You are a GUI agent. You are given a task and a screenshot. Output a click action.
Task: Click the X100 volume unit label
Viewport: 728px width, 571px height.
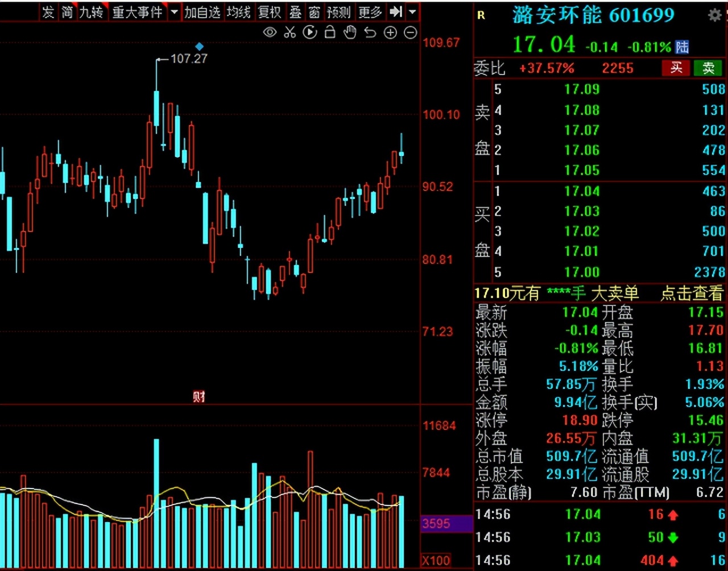point(436,560)
